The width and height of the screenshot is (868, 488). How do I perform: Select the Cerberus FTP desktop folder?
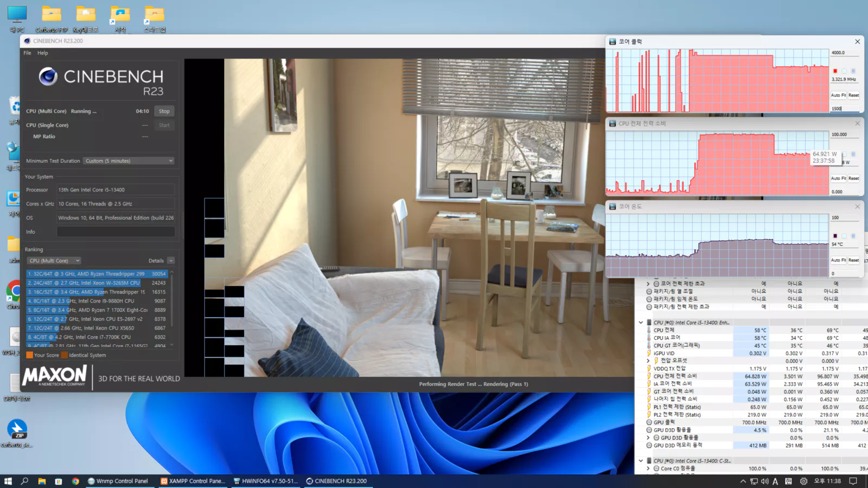[52, 19]
